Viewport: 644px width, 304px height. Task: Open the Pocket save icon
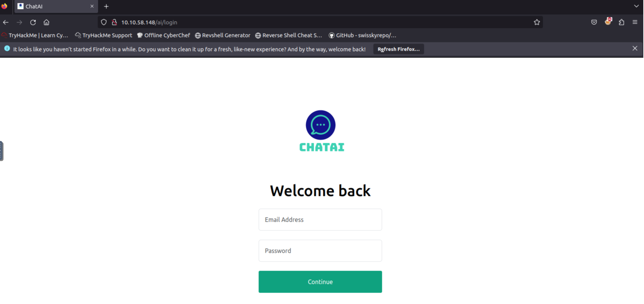pyautogui.click(x=594, y=22)
